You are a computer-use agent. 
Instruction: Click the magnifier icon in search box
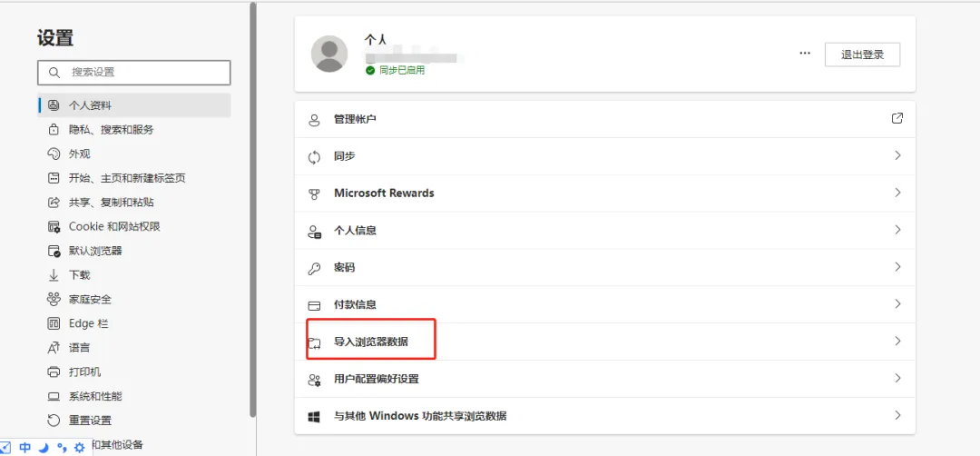[x=54, y=72]
